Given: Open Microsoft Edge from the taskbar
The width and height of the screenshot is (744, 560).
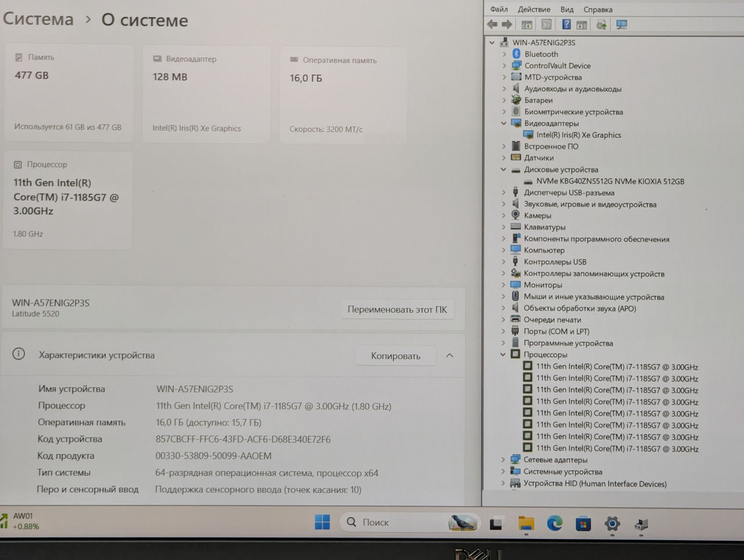Looking at the screenshot, I should [555, 523].
